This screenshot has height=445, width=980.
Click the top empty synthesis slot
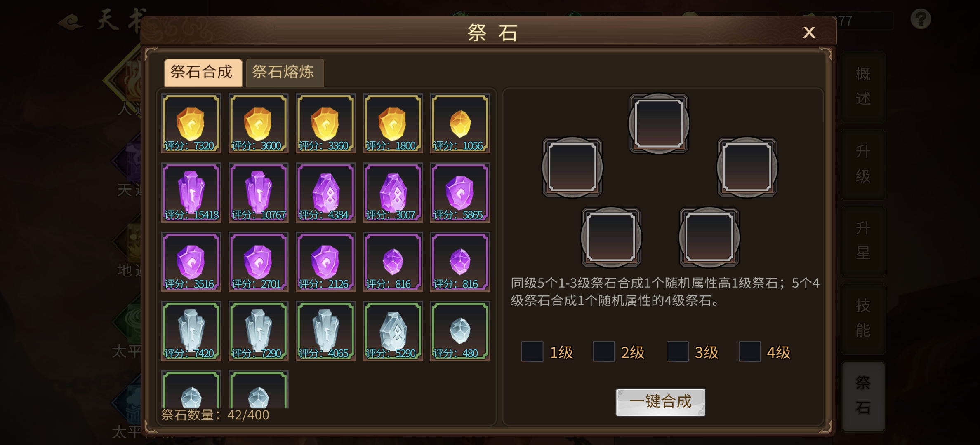pyautogui.click(x=659, y=123)
